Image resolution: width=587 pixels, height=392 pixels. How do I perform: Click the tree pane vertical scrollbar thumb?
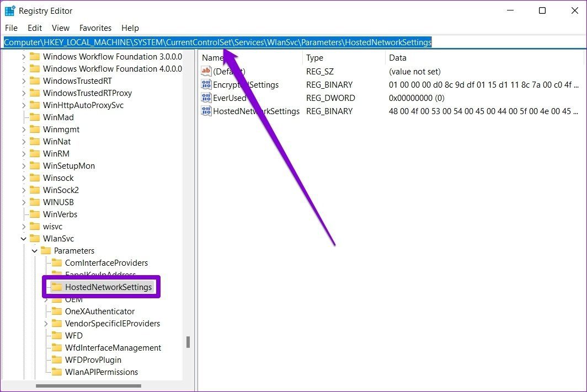point(188,342)
